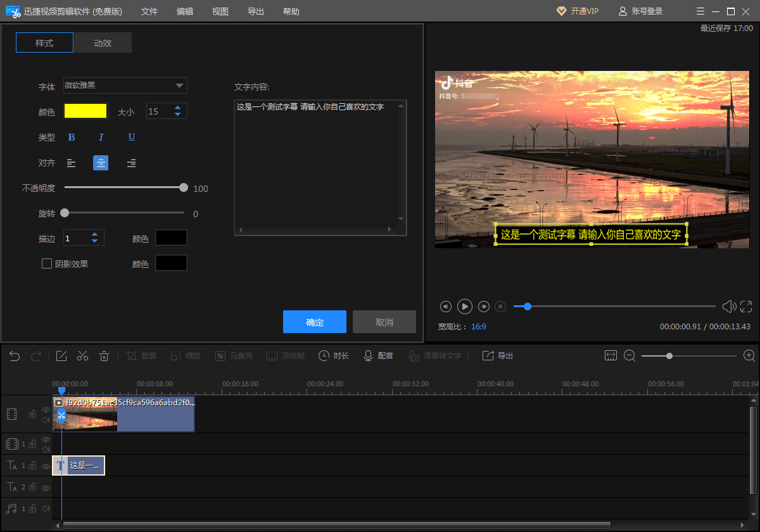Mute the music track 1 speaker

point(46,509)
